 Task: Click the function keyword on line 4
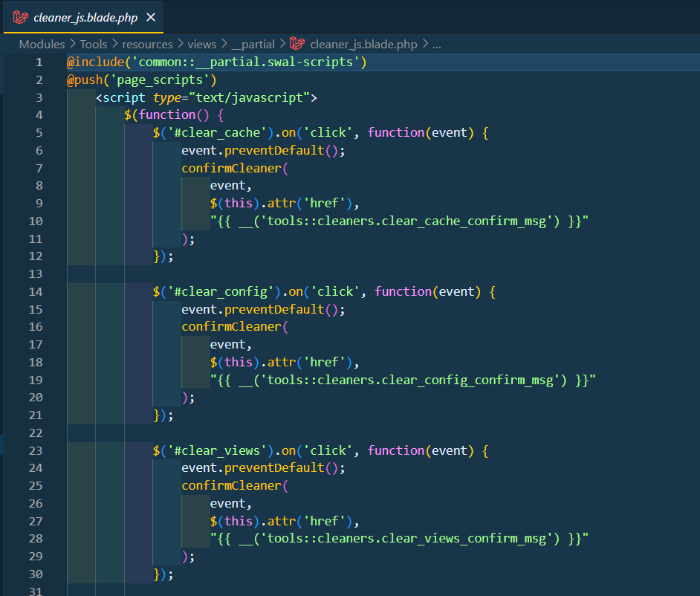tap(167, 115)
